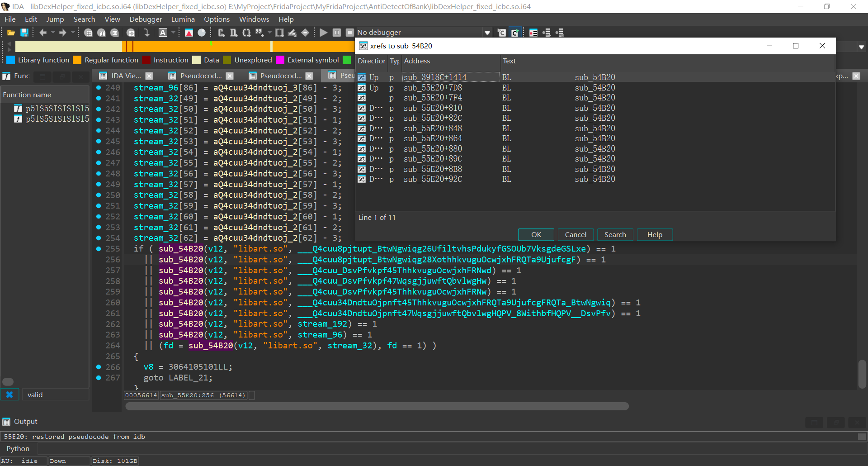Click Search button in xrefs dialog
Image resolution: width=868 pixels, height=466 pixels.
click(x=615, y=235)
